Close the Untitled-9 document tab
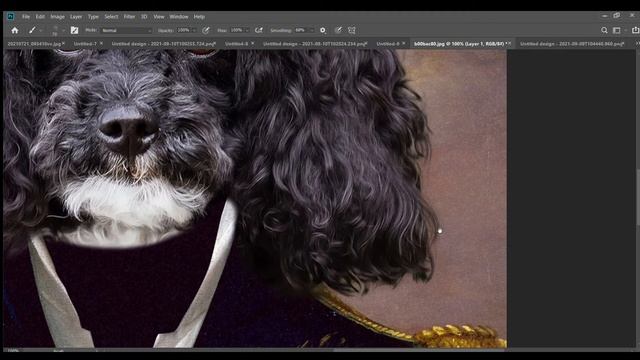 click(x=404, y=43)
